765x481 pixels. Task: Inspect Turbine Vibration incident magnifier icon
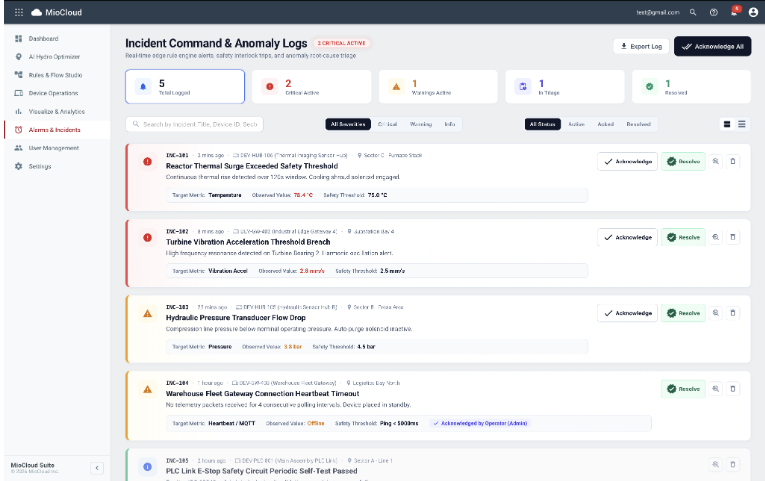coord(716,237)
